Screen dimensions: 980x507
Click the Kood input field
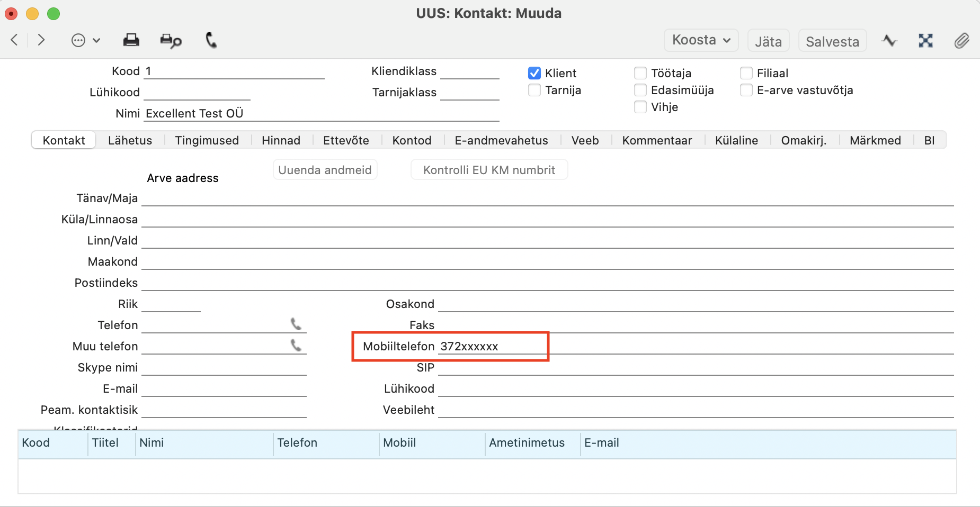(234, 71)
